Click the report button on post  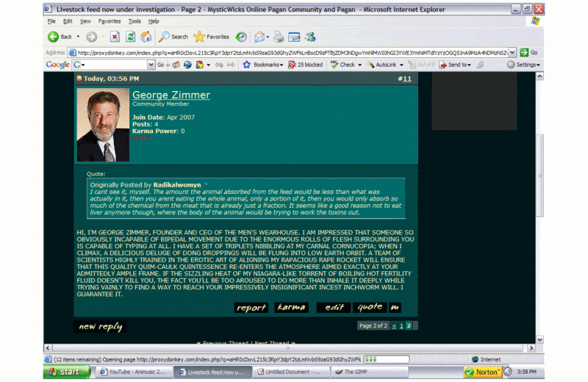pos(251,307)
